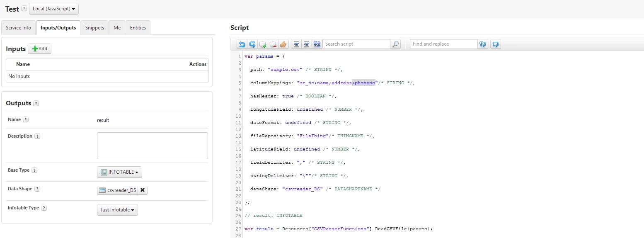Click the csvreader_DS data shape chip

click(x=117, y=190)
